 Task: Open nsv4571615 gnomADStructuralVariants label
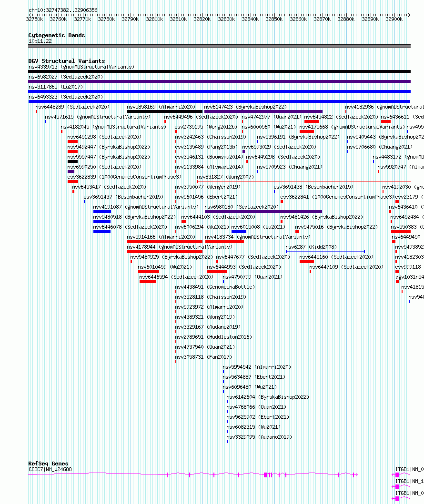tap(98, 117)
